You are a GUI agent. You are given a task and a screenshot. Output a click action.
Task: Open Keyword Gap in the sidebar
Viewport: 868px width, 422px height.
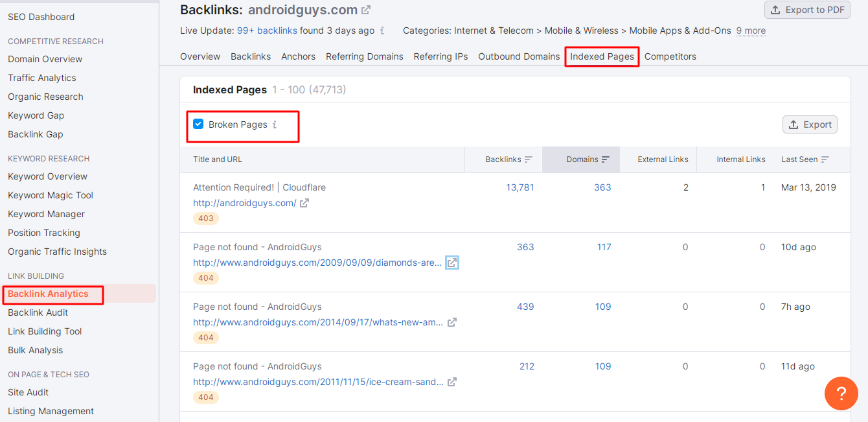pos(36,115)
